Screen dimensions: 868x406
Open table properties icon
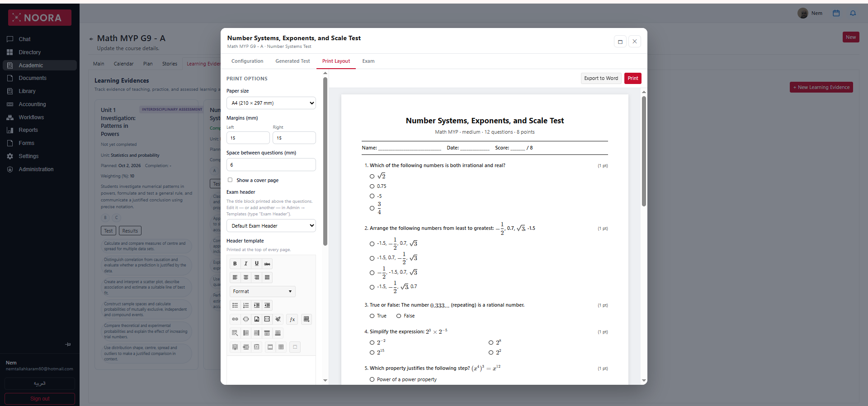point(235,333)
